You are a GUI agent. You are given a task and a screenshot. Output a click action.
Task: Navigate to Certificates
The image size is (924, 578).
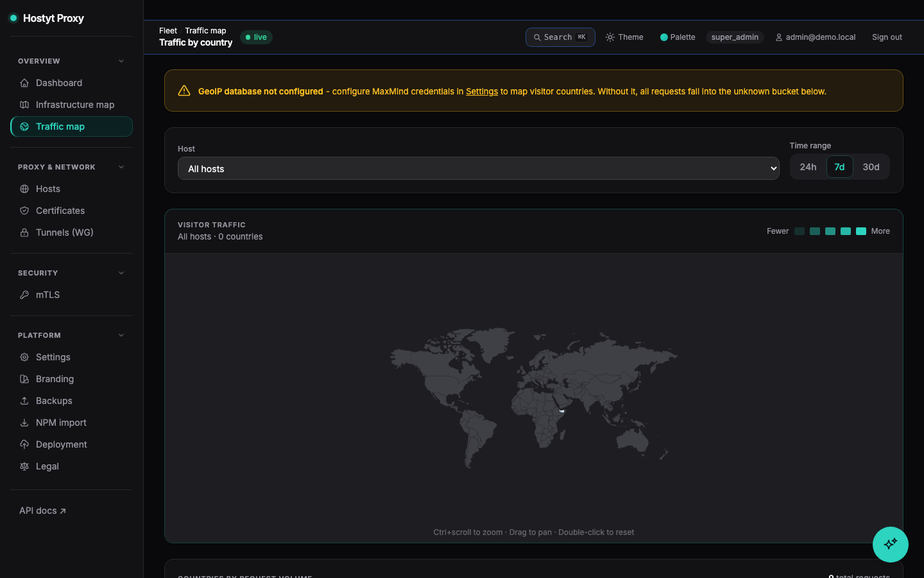[71, 211]
